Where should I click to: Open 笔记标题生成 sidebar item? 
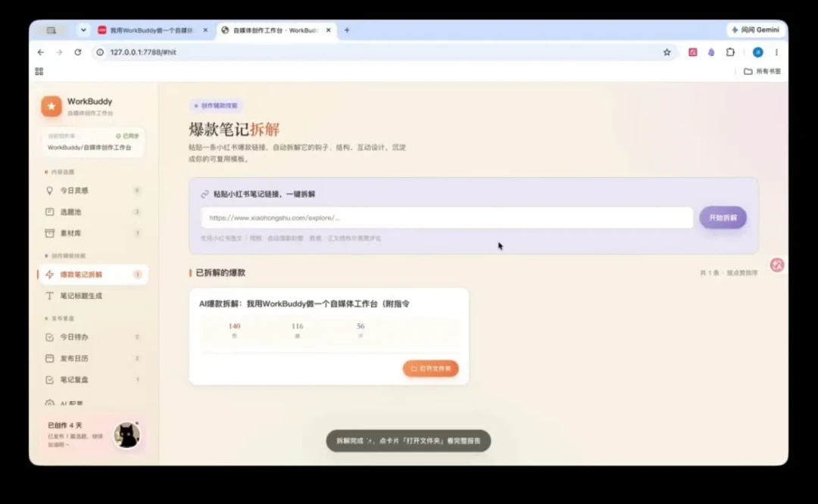pos(92,296)
